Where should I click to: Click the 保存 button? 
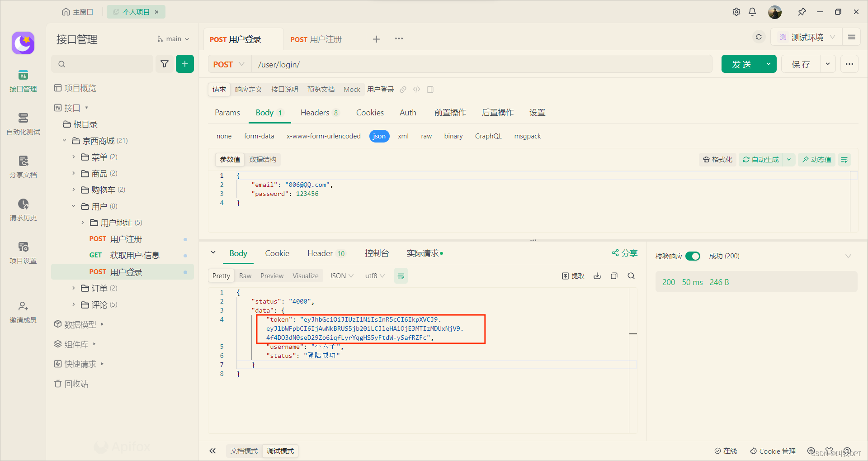click(801, 64)
